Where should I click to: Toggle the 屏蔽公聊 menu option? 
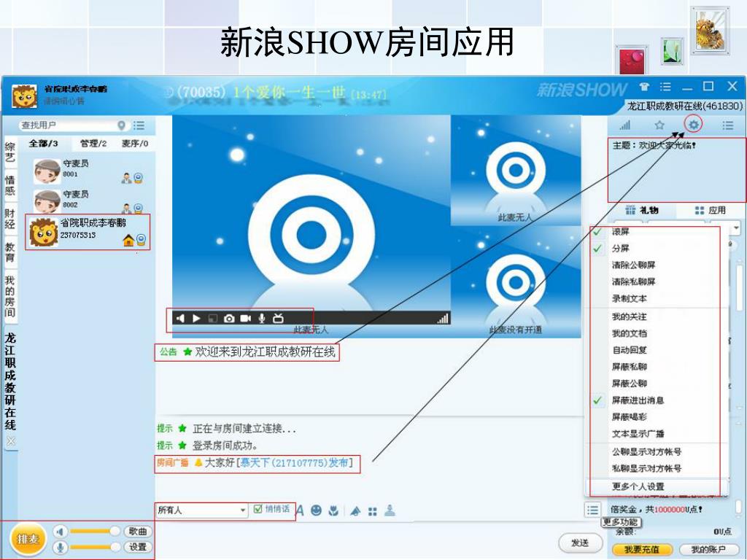click(630, 384)
